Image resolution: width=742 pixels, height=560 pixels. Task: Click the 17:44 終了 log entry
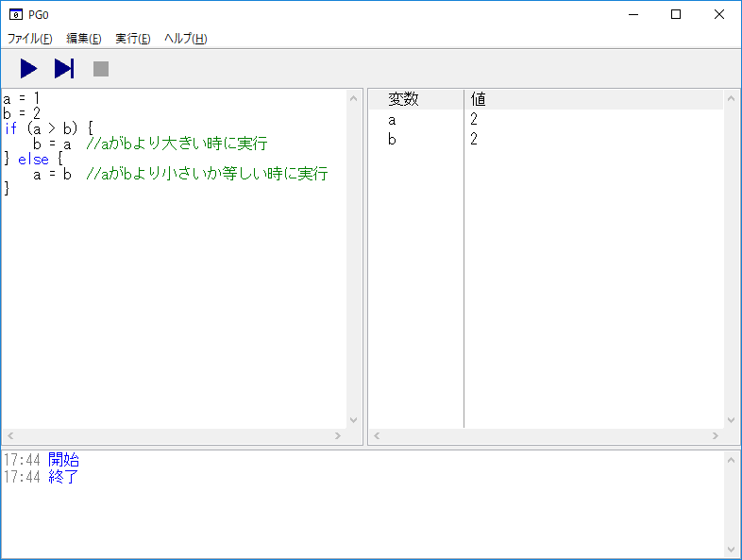point(42,477)
